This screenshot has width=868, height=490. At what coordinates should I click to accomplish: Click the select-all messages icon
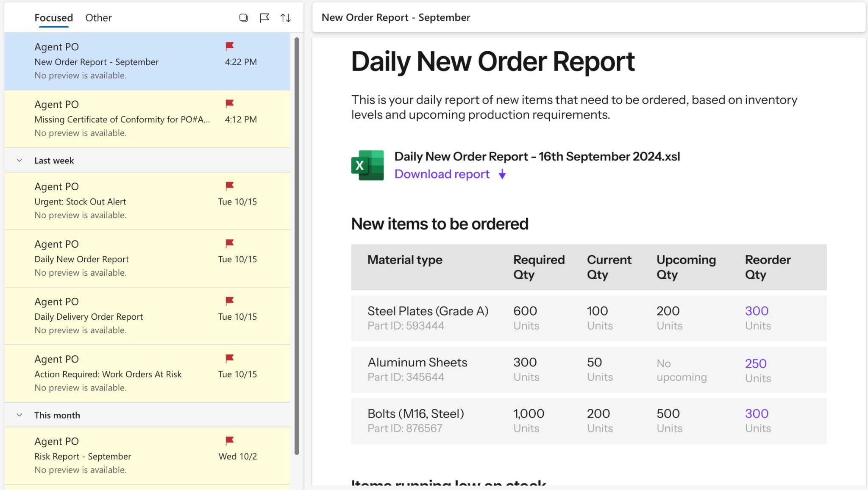coord(243,18)
